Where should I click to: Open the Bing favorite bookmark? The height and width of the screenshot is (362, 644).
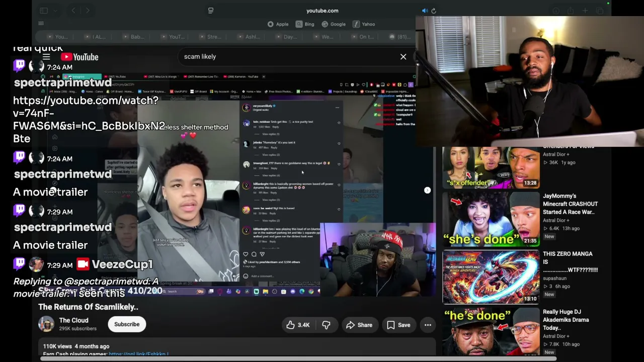pyautogui.click(x=305, y=24)
